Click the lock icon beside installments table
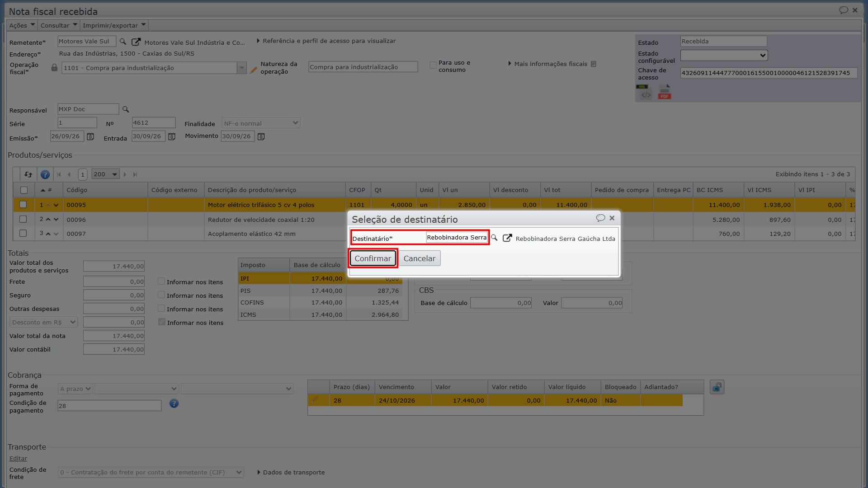This screenshot has width=868, height=488. pos(717,387)
